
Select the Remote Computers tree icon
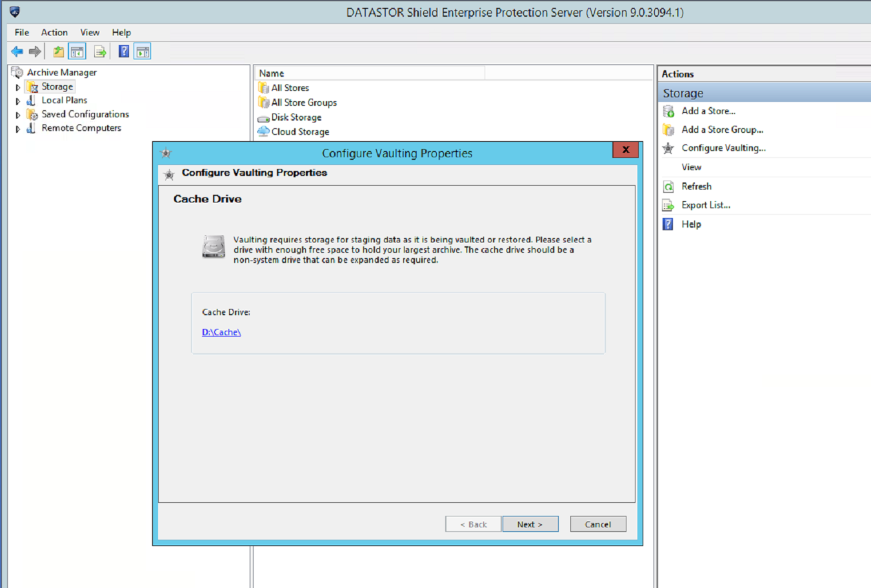pos(31,128)
